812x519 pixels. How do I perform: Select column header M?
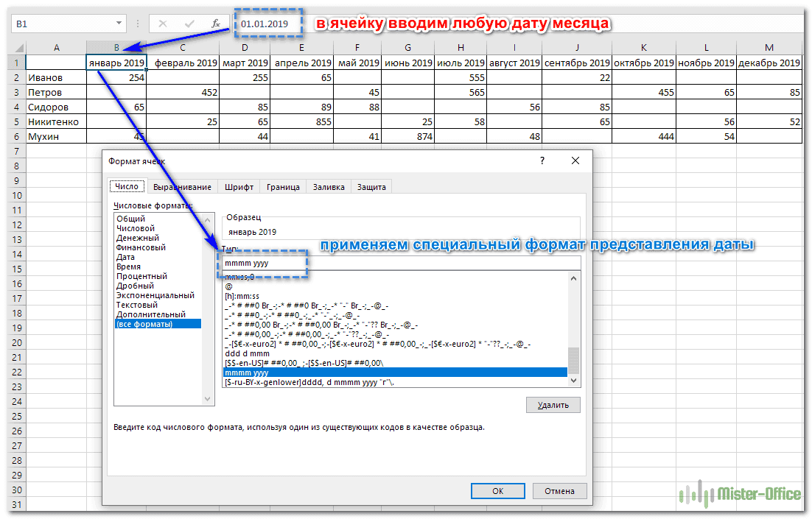[769, 47]
